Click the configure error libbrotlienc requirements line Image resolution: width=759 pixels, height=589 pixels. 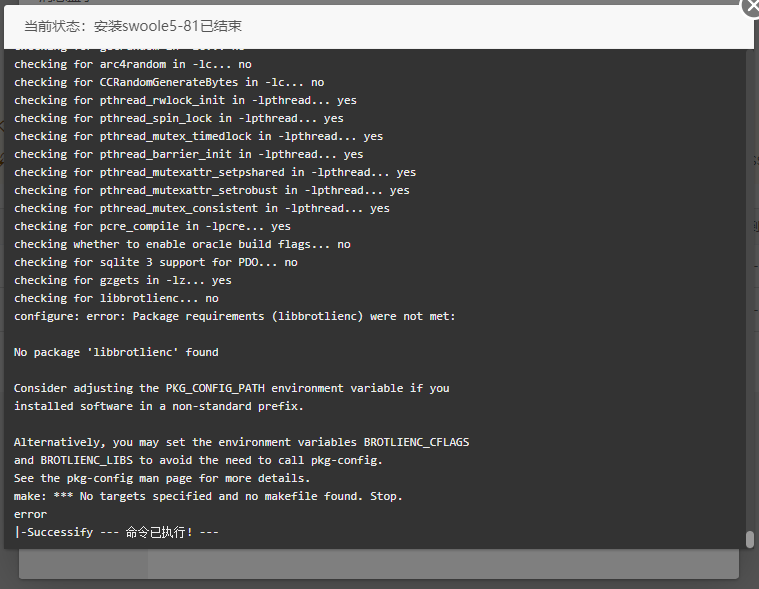pyautogui.click(x=235, y=317)
